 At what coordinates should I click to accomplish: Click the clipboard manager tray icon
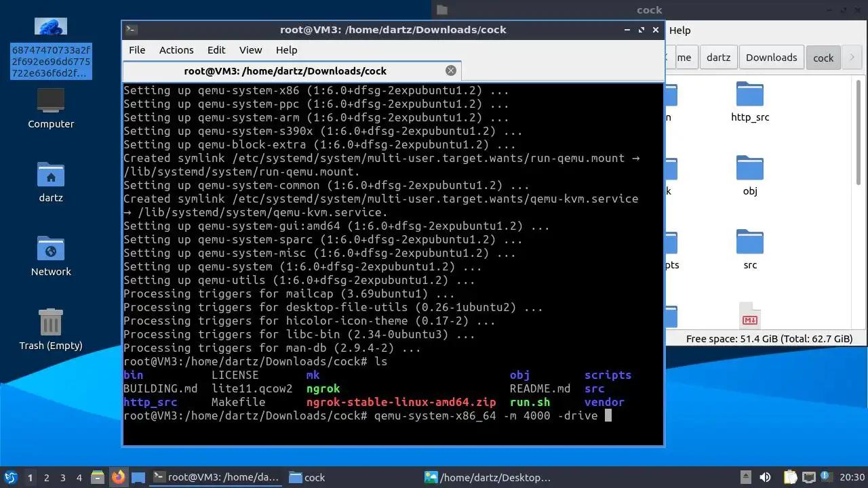click(x=790, y=477)
